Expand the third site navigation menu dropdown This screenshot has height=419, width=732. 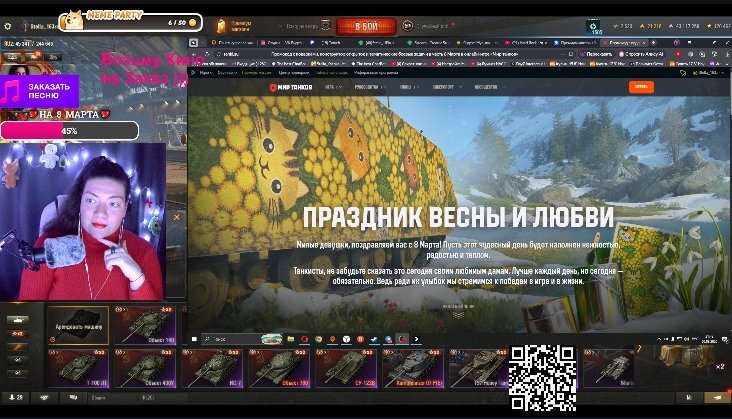tap(410, 87)
